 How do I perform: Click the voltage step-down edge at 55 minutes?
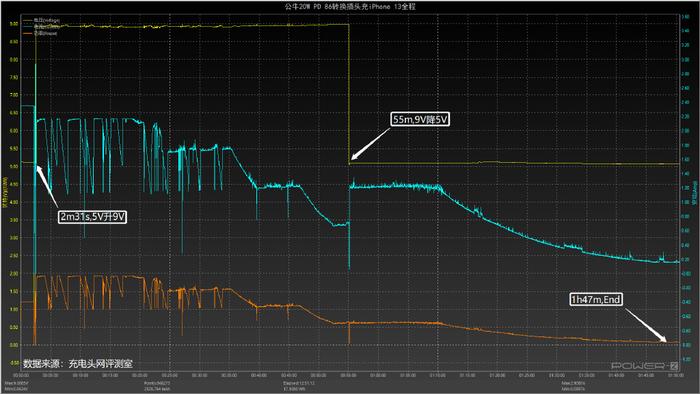pyautogui.click(x=349, y=94)
